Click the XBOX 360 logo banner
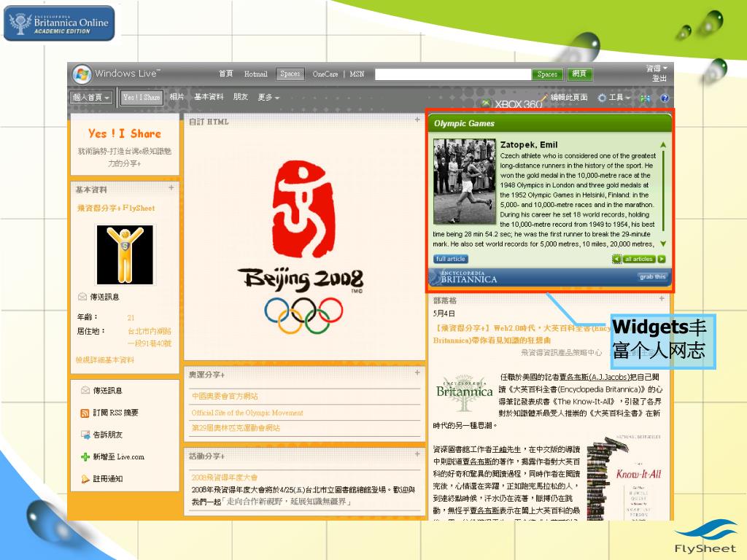Screen dimensions: 747x560 (512, 104)
